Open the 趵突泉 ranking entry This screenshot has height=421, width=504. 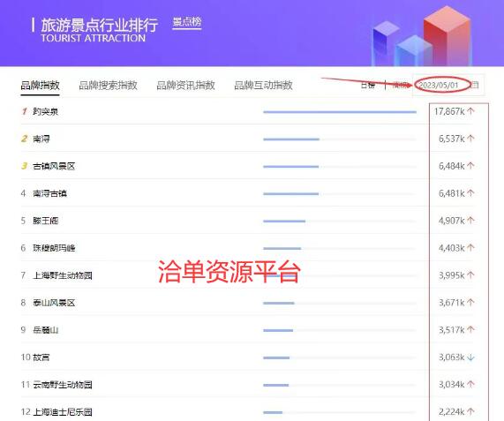[x=45, y=111]
